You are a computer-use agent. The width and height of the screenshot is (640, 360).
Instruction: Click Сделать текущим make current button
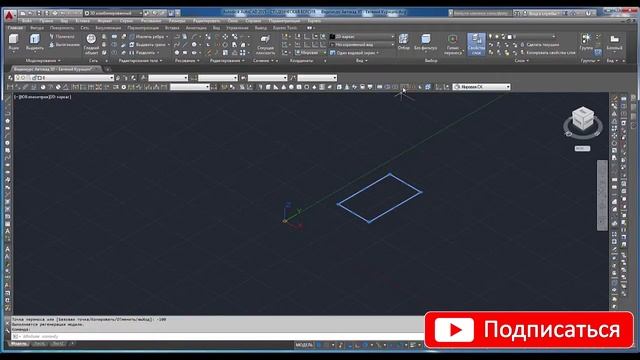coord(540,44)
